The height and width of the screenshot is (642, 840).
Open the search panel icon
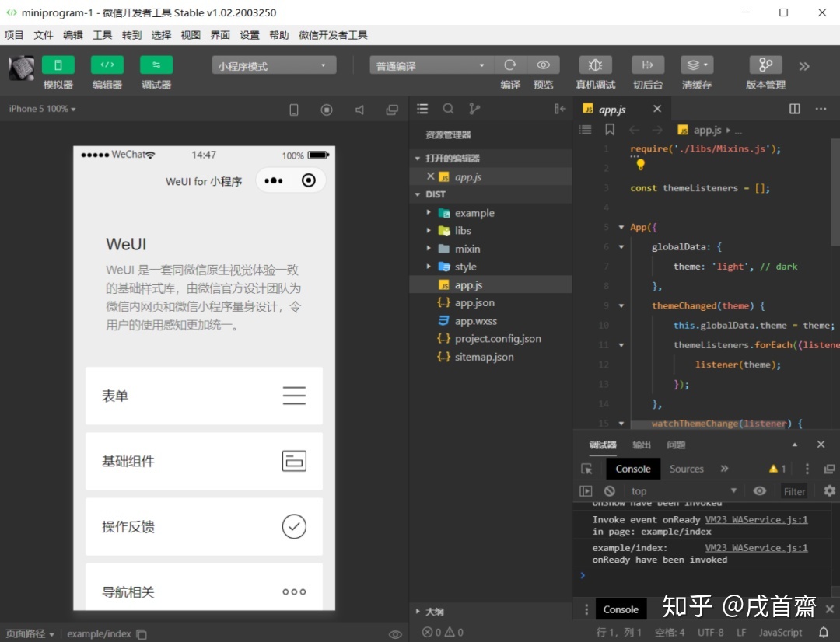tap(449, 109)
